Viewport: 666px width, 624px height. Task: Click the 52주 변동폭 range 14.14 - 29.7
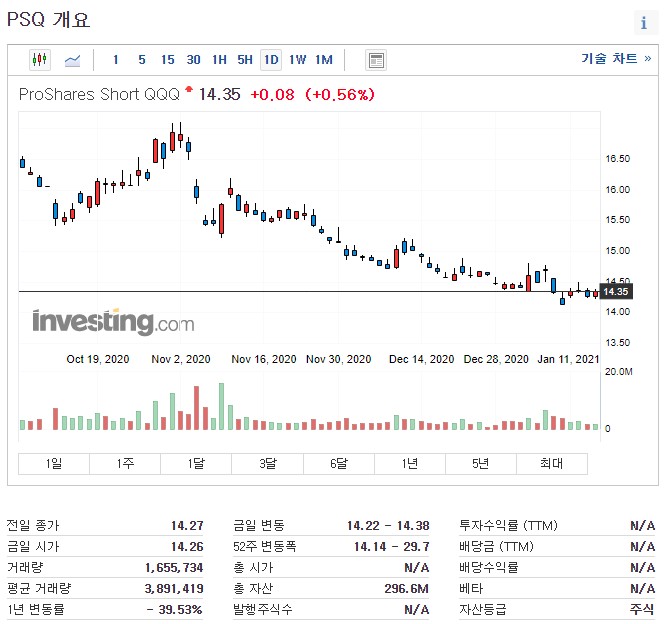coord(392,546)
